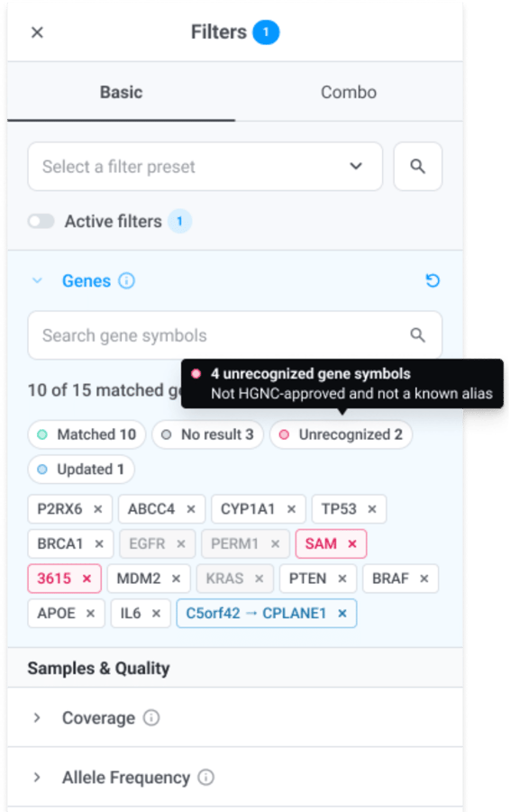
Task: Remove the TP53 gene chip
Action: [372, 509]
